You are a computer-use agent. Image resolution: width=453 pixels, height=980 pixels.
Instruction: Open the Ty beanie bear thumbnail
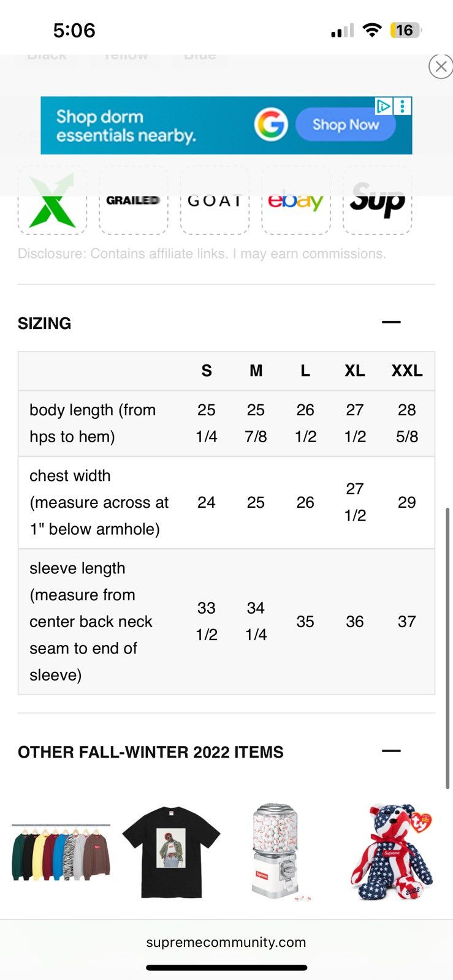pos(392,852)
